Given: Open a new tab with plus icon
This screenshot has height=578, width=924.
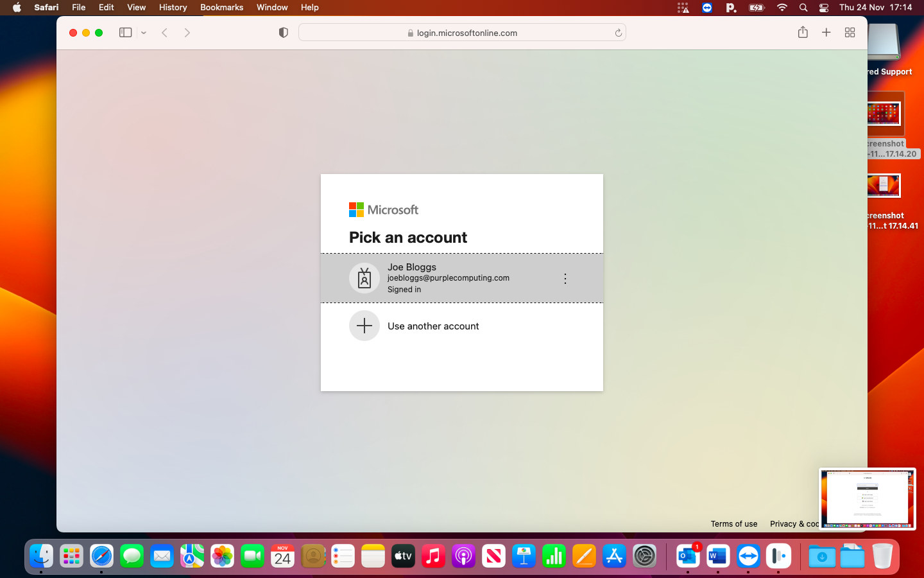Looking at the screenshot, I should click(826, 33).
